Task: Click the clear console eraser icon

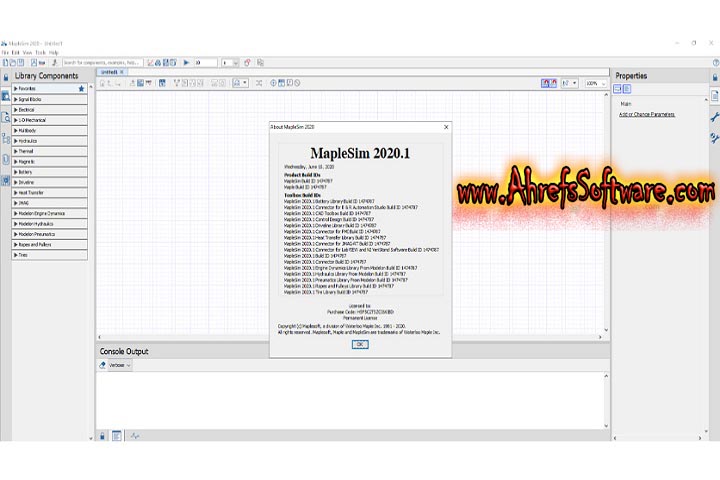Action: pos(102,365)
